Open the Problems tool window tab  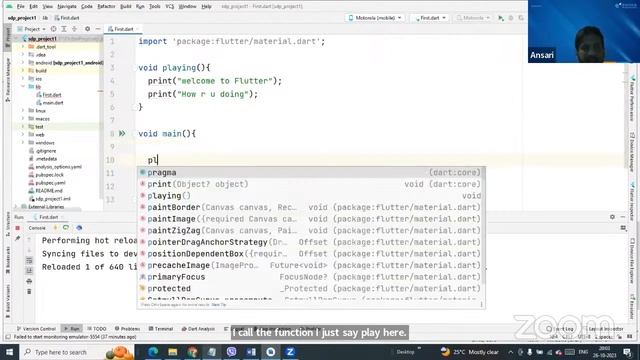coord(127,329)
